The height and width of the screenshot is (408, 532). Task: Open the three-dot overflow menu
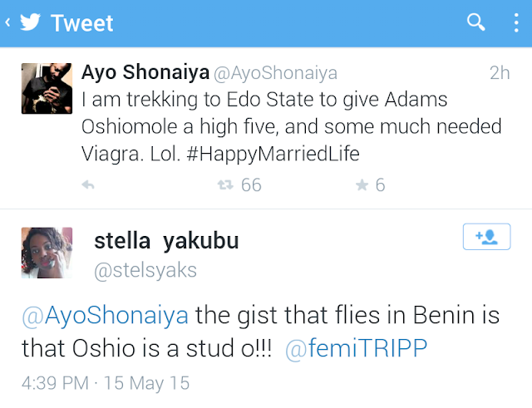click(515, 22)
